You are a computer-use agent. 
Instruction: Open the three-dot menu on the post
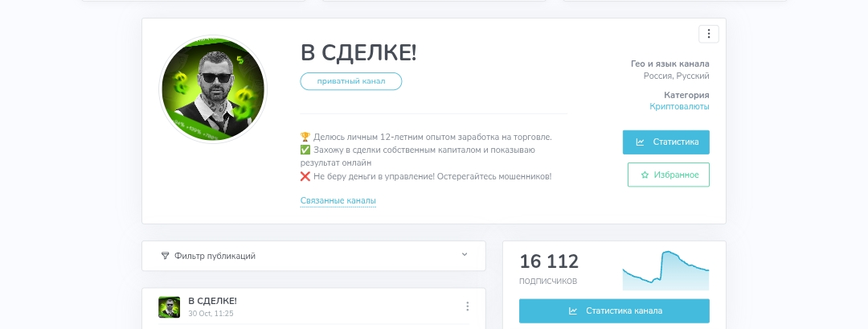tap(467, 306)
